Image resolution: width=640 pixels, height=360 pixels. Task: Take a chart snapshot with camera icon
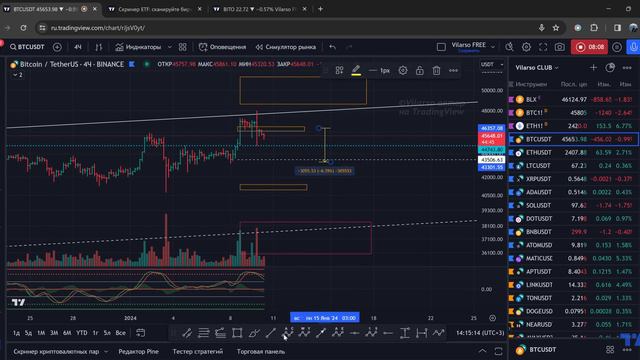(x=560, y=47)
